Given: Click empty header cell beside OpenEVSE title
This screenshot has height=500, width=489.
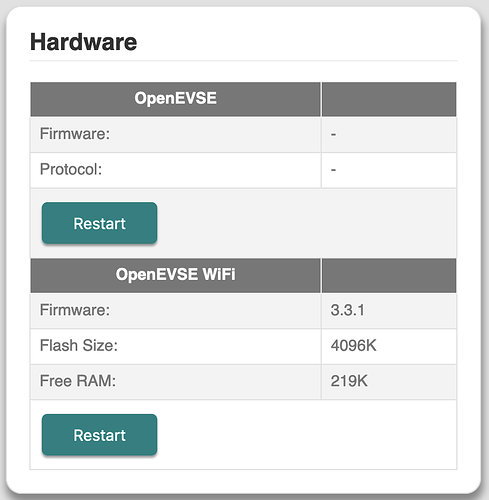Looking at the screenshot, I should [389, 99].
